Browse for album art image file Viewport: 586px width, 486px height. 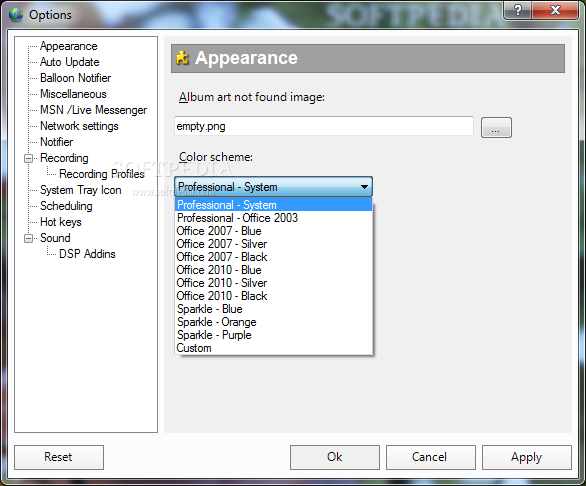(496, 128)
